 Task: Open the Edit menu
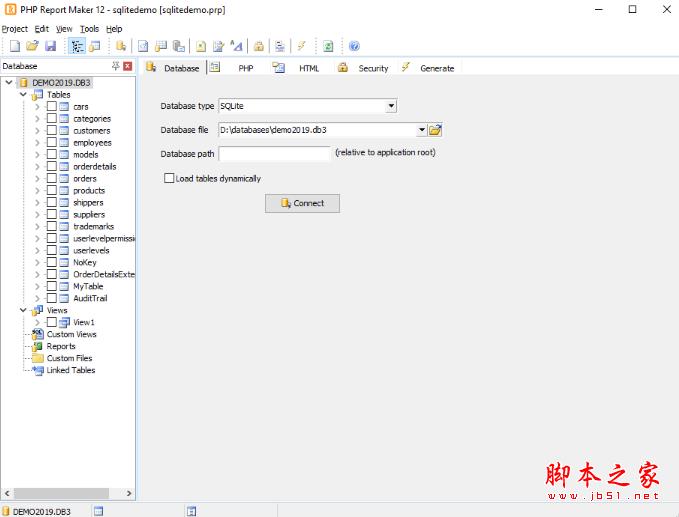[42, 29]
